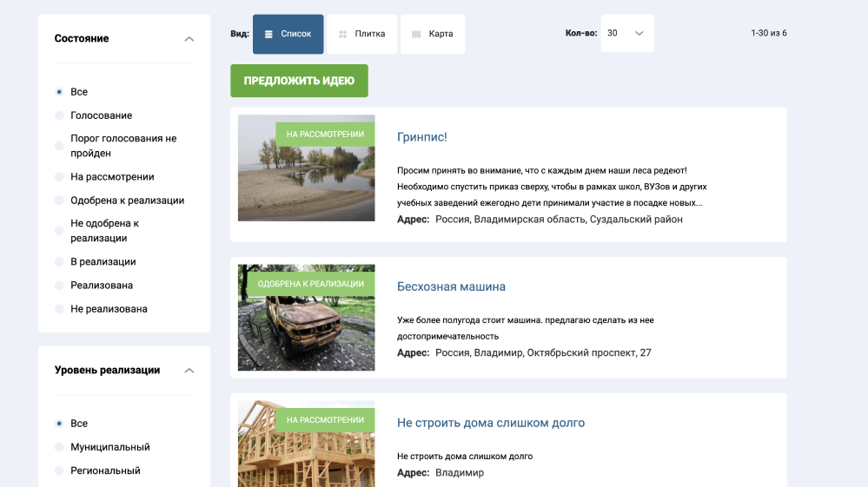Select the Не одобрена к реализации filter
868x487 pixels.
[59, 231]
